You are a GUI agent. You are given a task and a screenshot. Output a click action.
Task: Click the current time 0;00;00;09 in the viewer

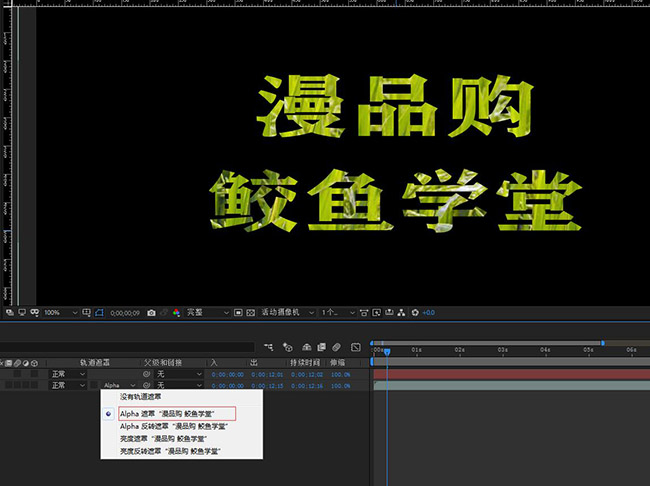click(125, 313)
